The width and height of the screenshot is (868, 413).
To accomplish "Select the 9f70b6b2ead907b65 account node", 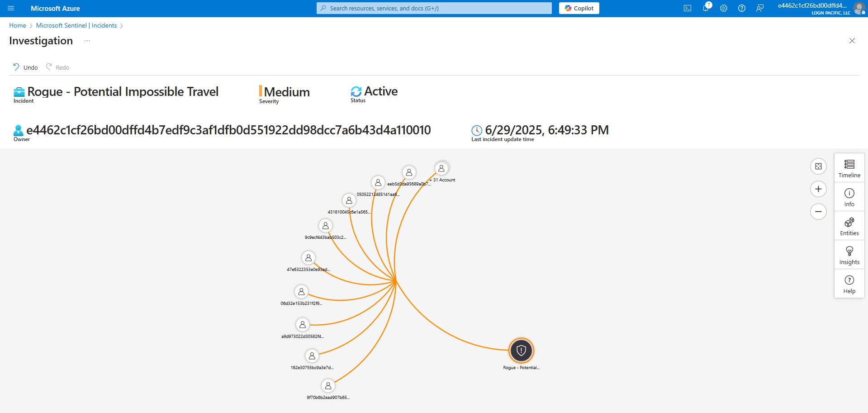I will click(x=328, y=386).
